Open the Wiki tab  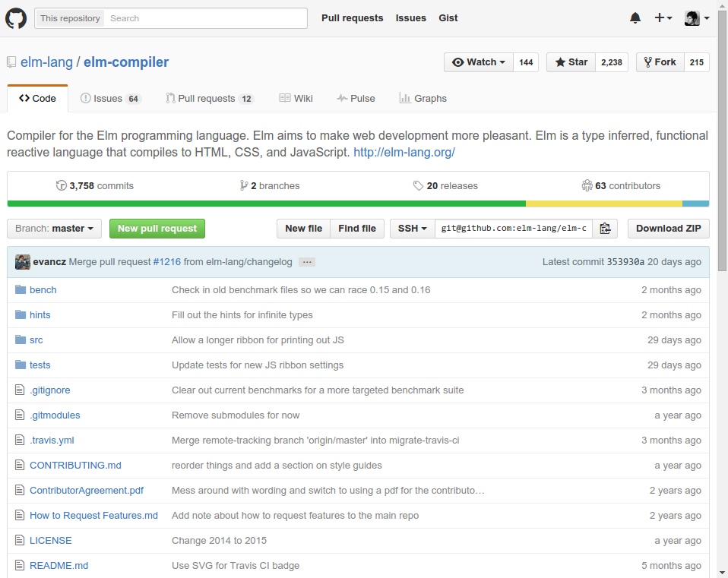click(296, 98)
